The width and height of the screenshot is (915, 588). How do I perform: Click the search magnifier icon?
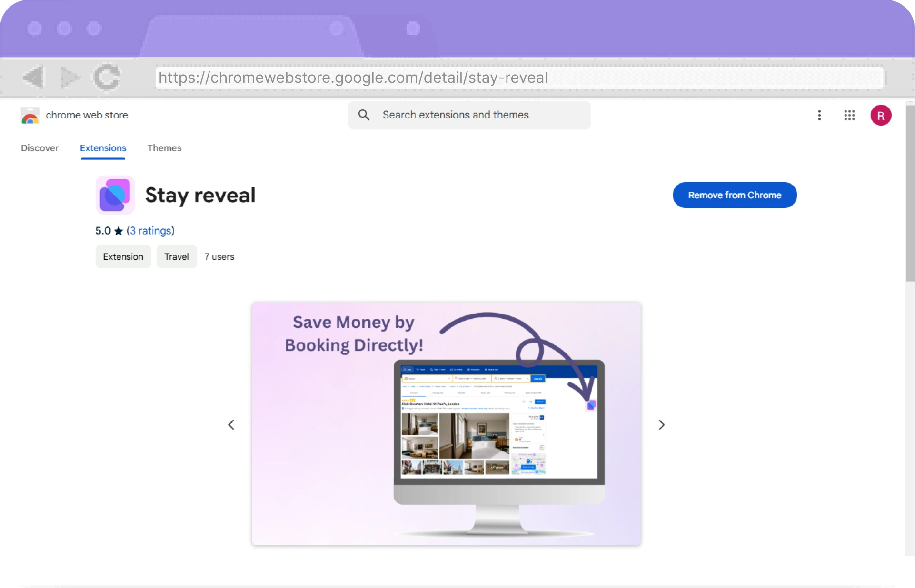[364, 115]
